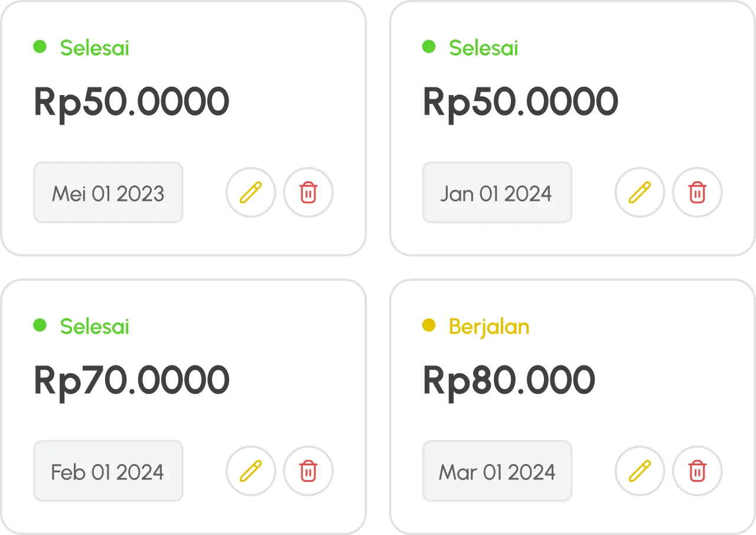This screenshot has height=535, width=756.
Task: Click the Rp70.0000 amount text
Action: pyautogui.click(x=131, y=381)
